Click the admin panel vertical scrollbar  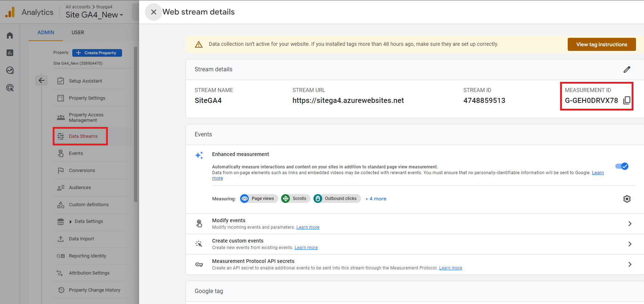tap(135, 124)
